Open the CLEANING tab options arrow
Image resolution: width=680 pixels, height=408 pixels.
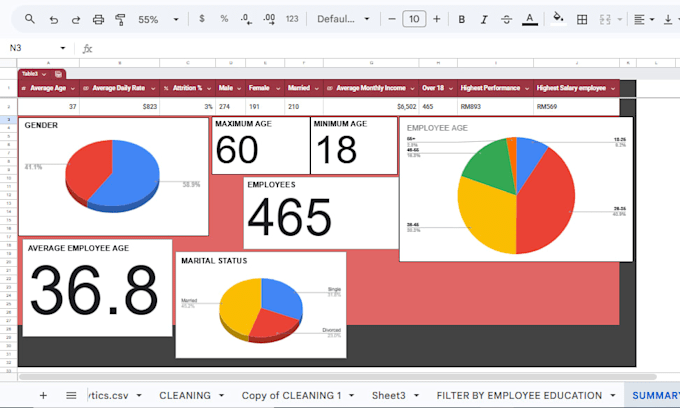[x=222, y=395]
